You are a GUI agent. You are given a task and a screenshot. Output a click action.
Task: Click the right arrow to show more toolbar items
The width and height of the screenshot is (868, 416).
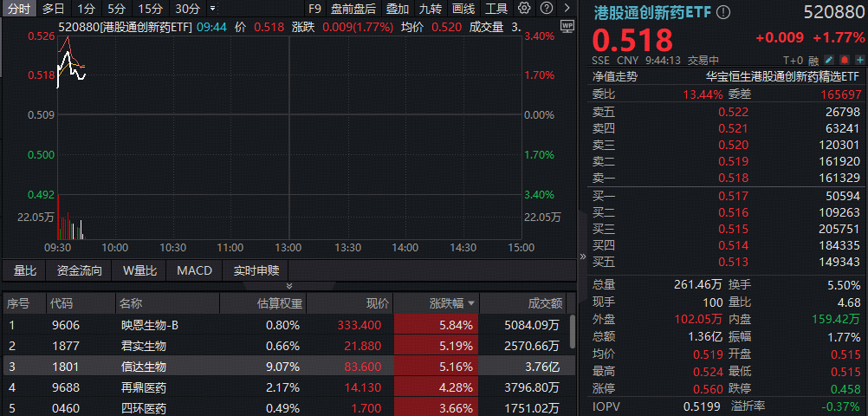click(x=567, y=9)
